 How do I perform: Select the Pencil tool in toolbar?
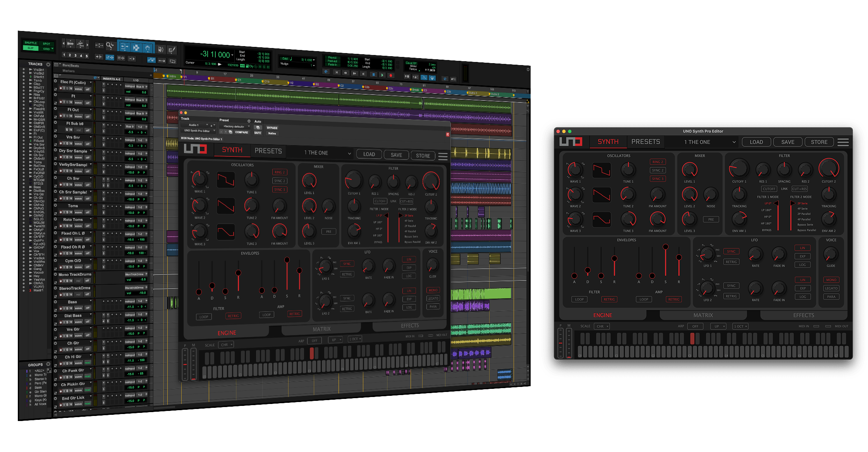(x=172, y=50)
